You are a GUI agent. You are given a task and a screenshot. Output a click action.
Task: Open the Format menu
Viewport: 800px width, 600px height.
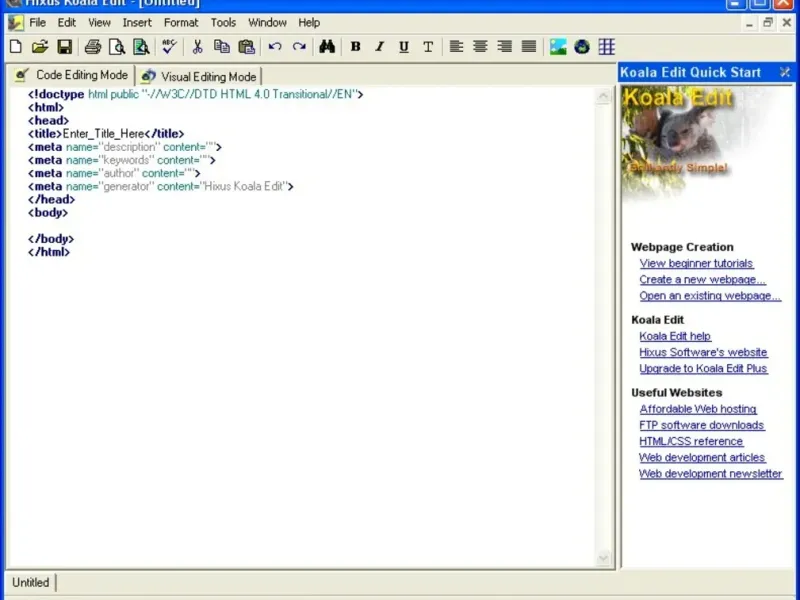[x=181, y=22]
